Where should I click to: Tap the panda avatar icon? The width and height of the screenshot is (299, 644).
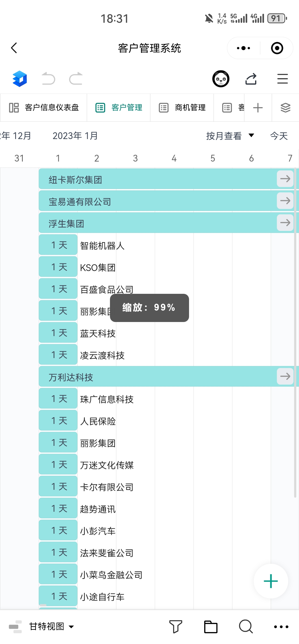coord(221,79)
